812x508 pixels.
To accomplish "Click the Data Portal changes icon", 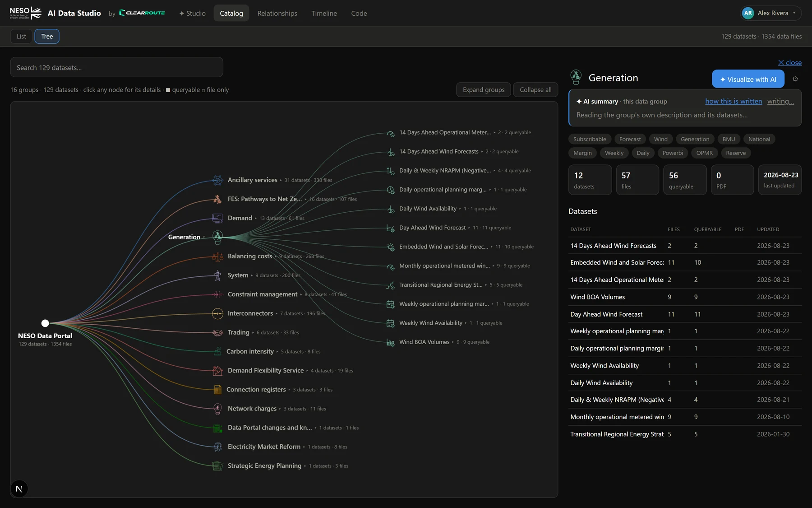I will pos(217,428).
